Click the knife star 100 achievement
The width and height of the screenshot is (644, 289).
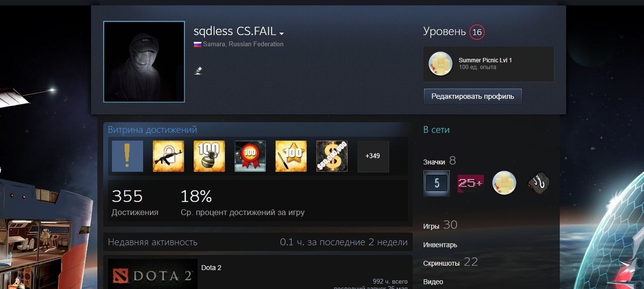pyautogui.click(x=291, y=156)
